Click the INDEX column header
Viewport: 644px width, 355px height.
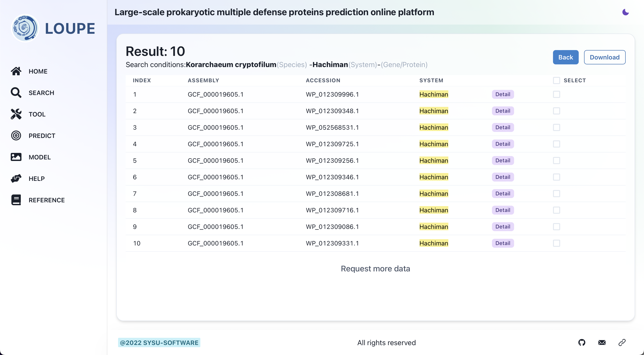coord(142,80)
